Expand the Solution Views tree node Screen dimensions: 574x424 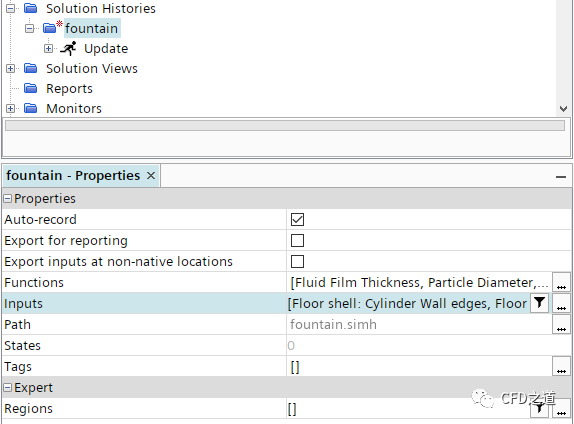tap(11, 68)
